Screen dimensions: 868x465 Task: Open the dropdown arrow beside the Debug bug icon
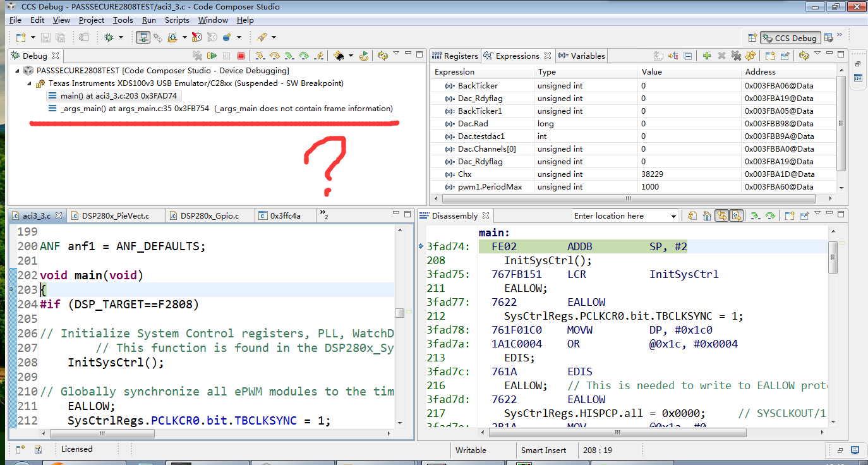click(x=121, y=37)
